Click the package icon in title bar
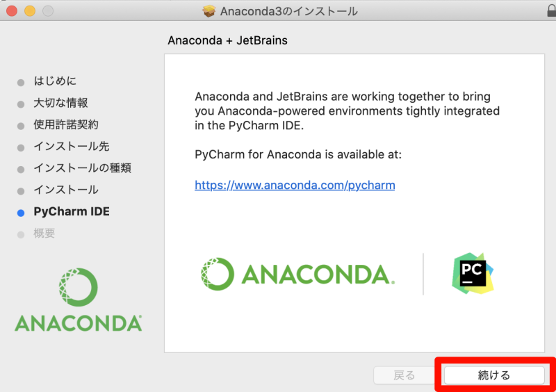Screen dimensions: 556x392 point(209,11)
